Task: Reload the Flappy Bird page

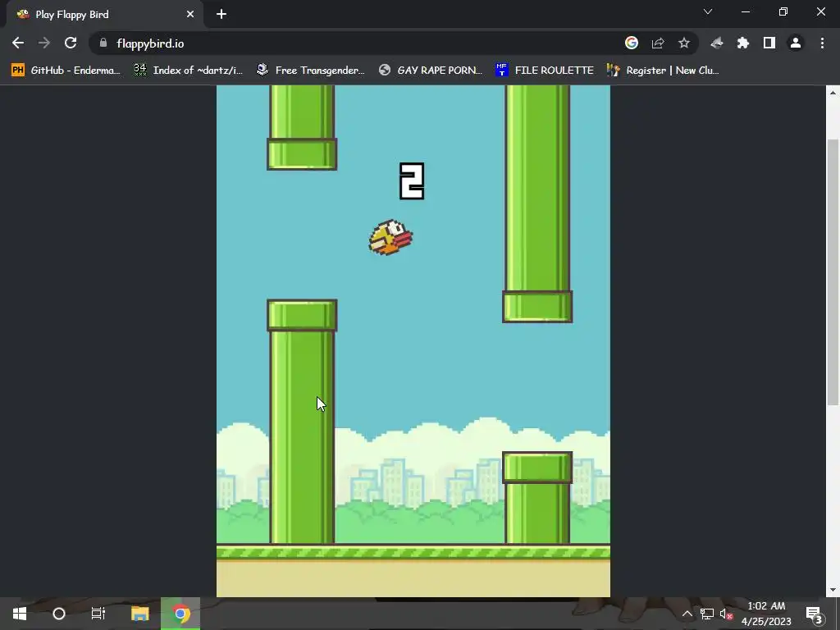Action: (71, 43)
